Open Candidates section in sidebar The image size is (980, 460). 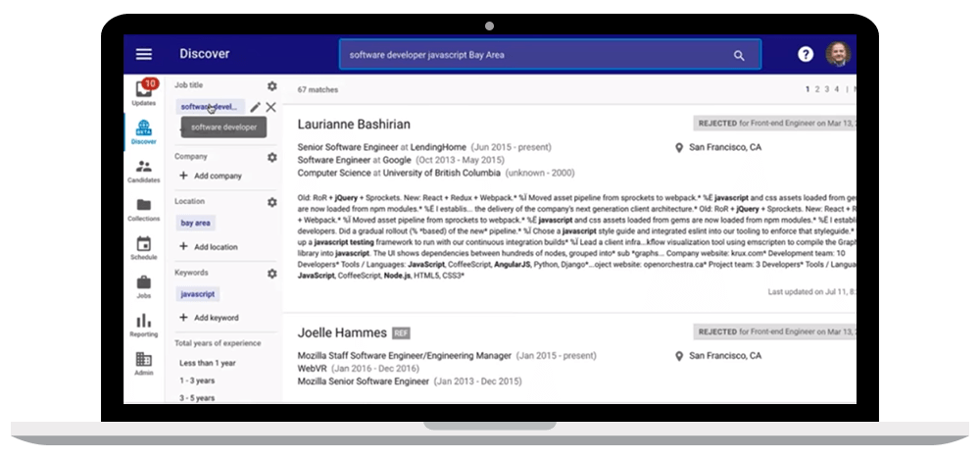point(144,171)
